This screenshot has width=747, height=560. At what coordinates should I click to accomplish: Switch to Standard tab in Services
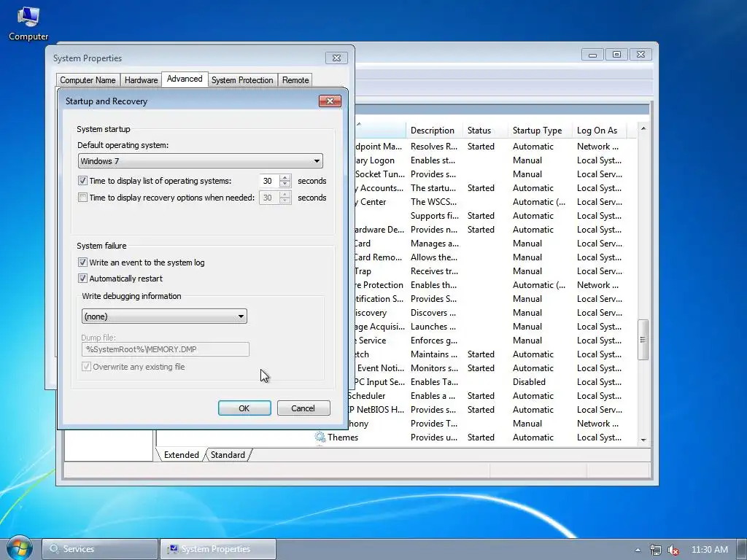click(x=228, y=455)
